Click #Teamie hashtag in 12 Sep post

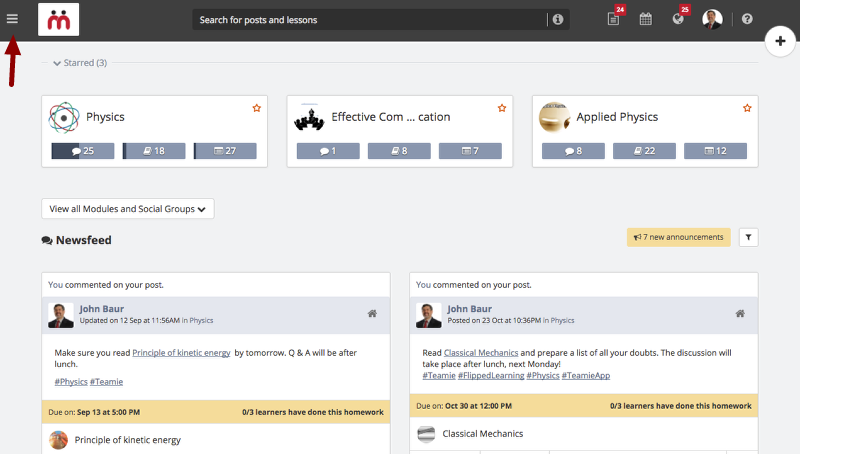(106, 382)
